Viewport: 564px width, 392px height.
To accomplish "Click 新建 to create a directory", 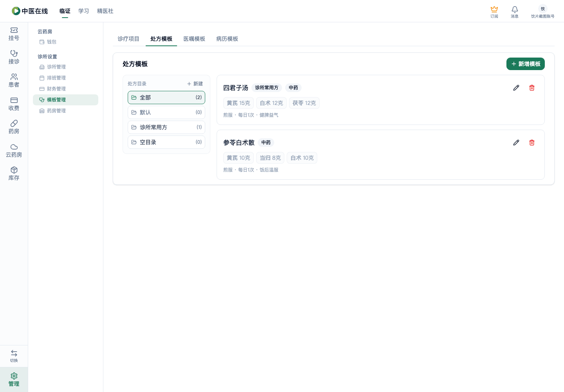I will pyautogui.click(x=195, y=84).
